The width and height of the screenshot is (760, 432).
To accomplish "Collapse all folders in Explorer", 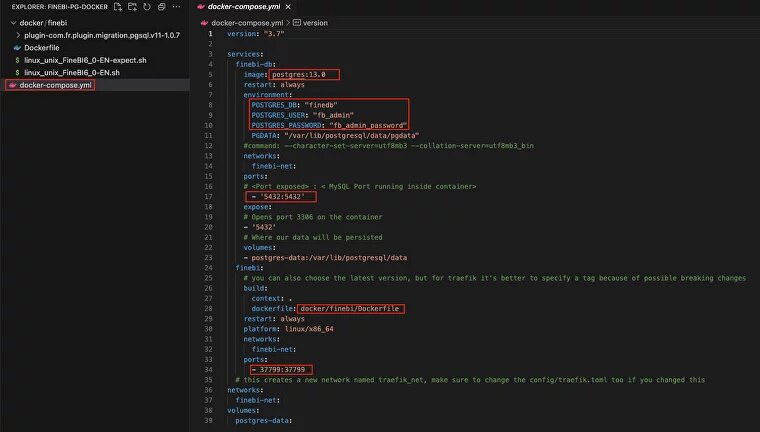I will [161, 7].
